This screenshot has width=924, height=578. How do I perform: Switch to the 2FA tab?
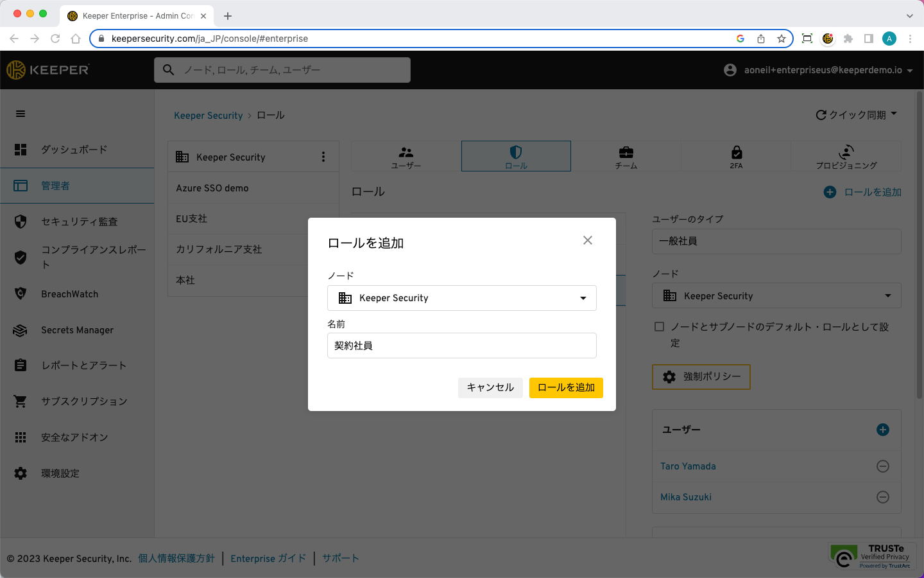point(736,157)
